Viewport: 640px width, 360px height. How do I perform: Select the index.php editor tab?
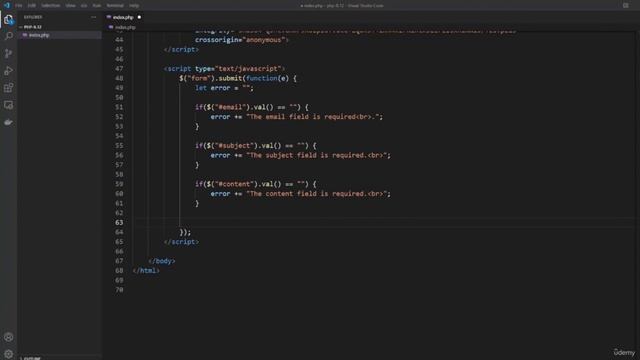[123, 17]
